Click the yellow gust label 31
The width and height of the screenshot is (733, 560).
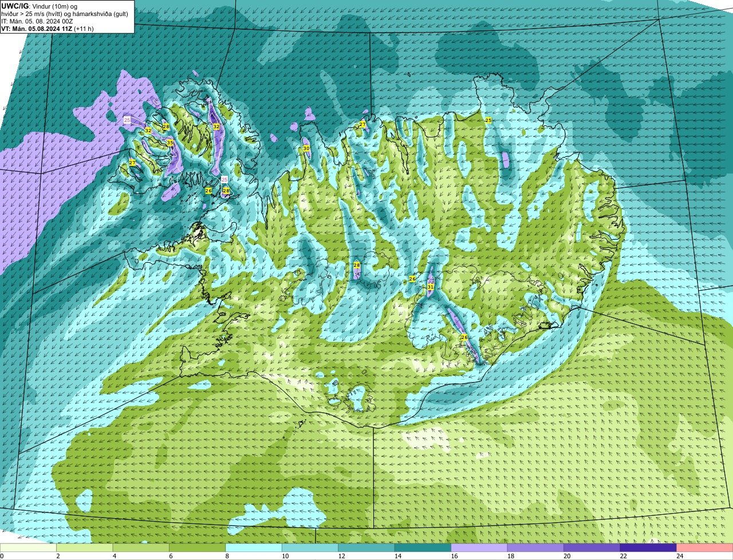[431, 286]
